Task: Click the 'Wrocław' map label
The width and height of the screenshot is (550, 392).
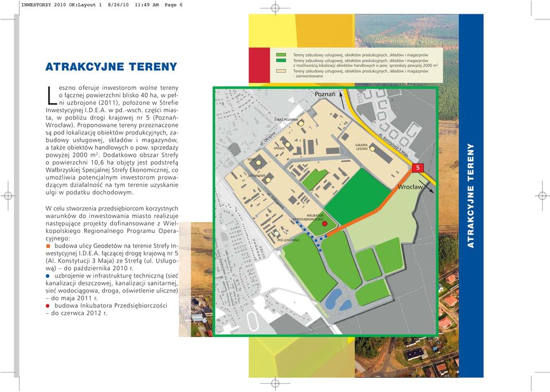Action: pyautogui.click(x=410, y=187)
